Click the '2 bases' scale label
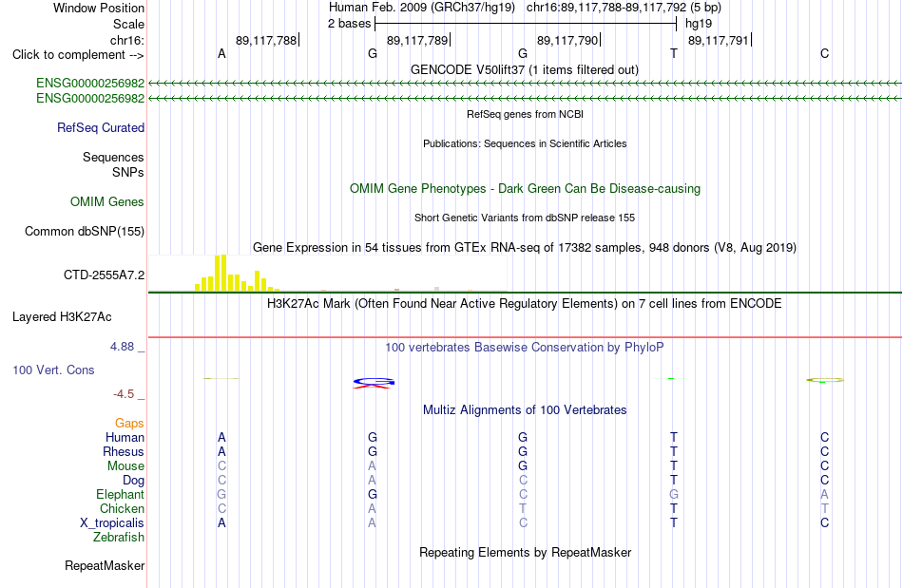Viewport: 903px width, 588px height. click(350, 24)
